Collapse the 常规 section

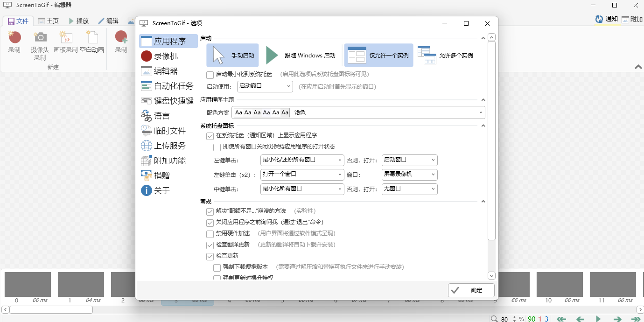[483, 202]
